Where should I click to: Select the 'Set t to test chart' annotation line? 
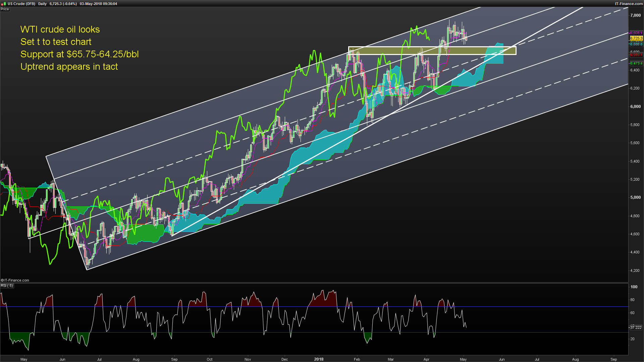coord(56,42)
